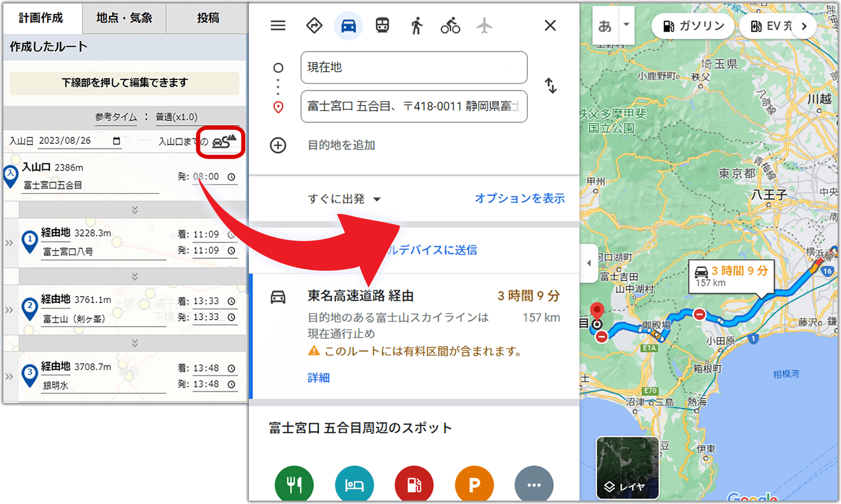Open clock for 08:00 departure time
The width and height of the screenshot is (841, 504).
coord(231,177)
